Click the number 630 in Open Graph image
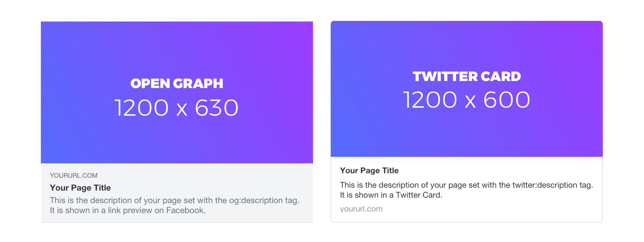The width and height of the screenshot is (644, 242). tap(217, 108)
